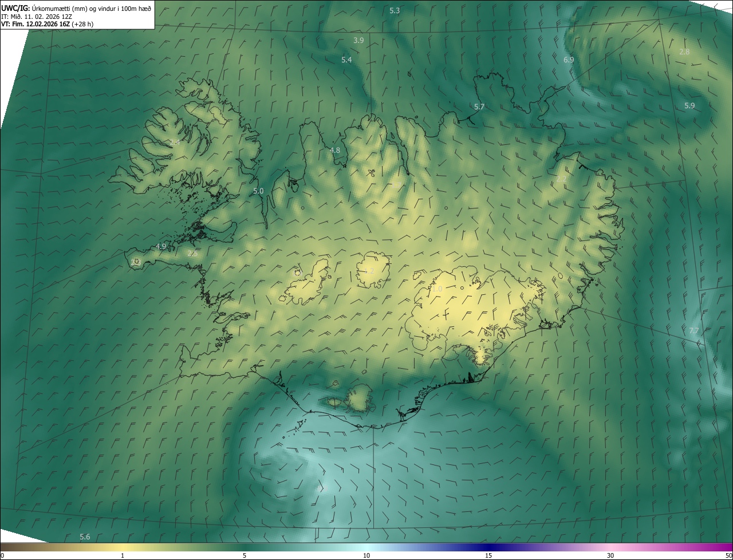Click the 0 tick on the color scale
This screenshot has width=733, height=560.
2,555
